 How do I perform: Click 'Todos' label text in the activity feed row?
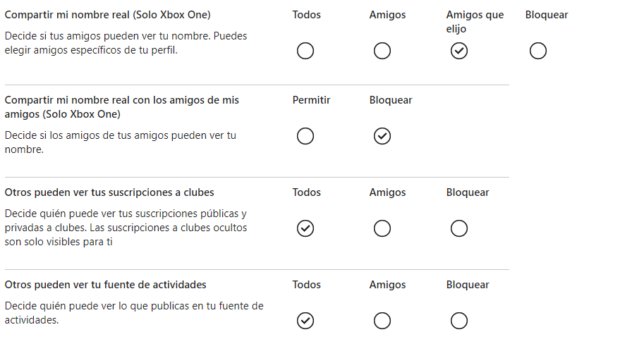tap(306, 285)
